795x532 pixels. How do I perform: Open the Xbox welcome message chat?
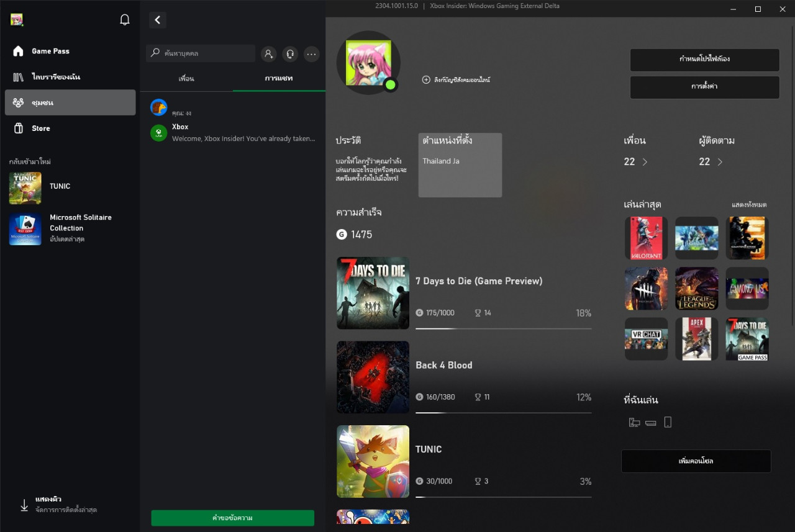coord(232,133)
